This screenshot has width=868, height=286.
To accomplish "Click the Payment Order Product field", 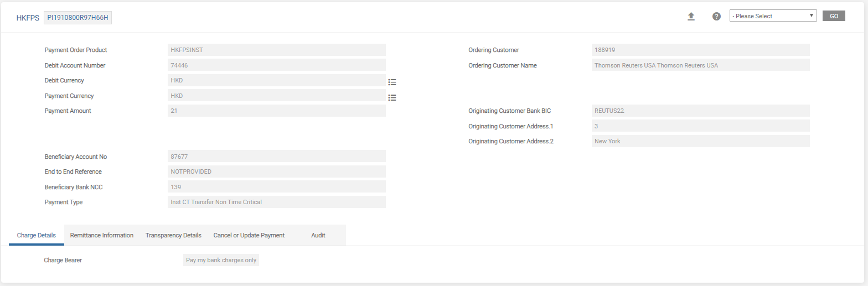I will tap(276, 50).
